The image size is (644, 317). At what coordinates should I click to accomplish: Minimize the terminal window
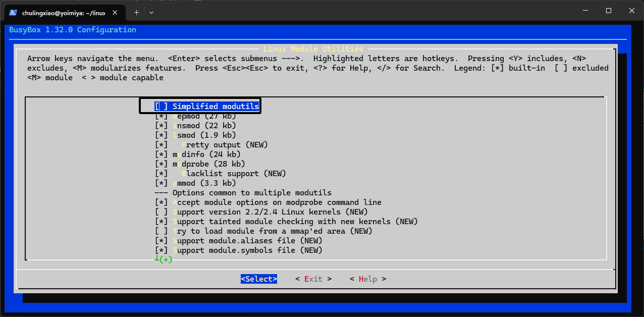click(585, 11)
